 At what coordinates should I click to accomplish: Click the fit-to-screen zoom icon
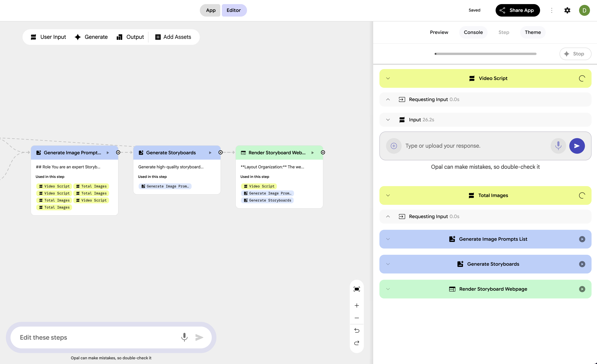point(357,289)
